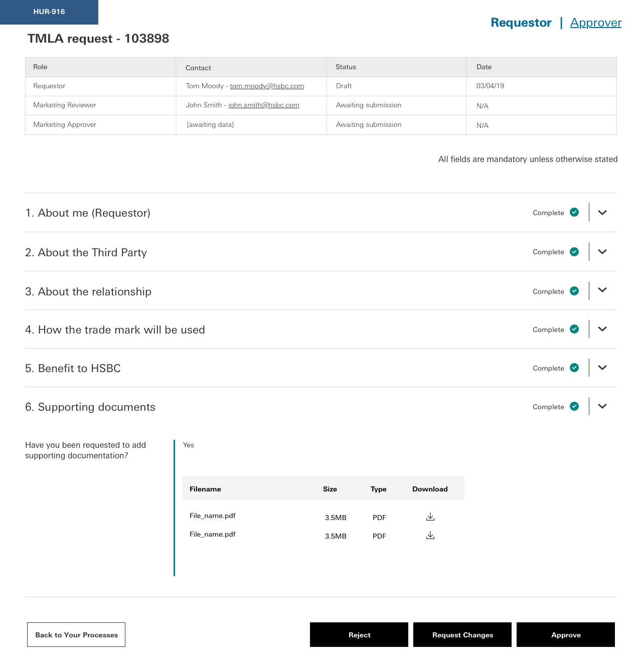
Task: Select the PDF type of second file
Action: tap(379, 537)
